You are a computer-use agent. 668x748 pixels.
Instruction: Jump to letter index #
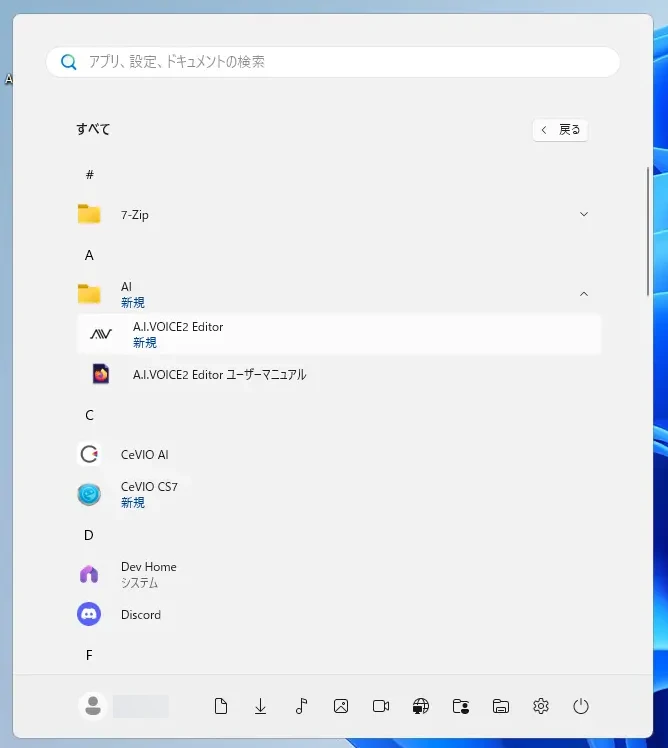90,175
